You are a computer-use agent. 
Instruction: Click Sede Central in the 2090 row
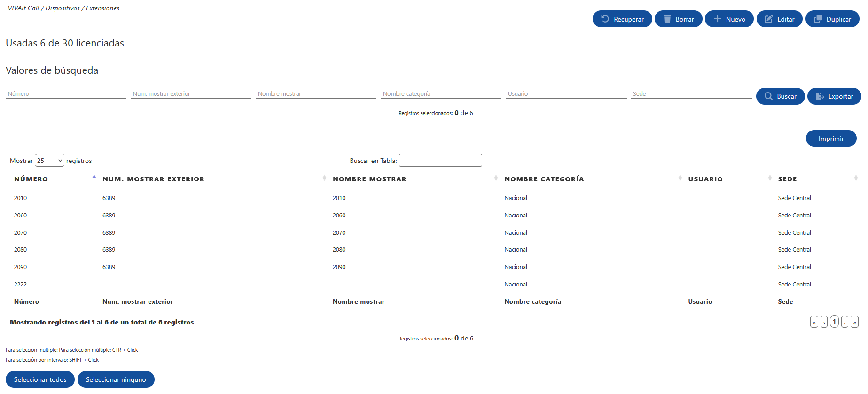pos(794,267)
